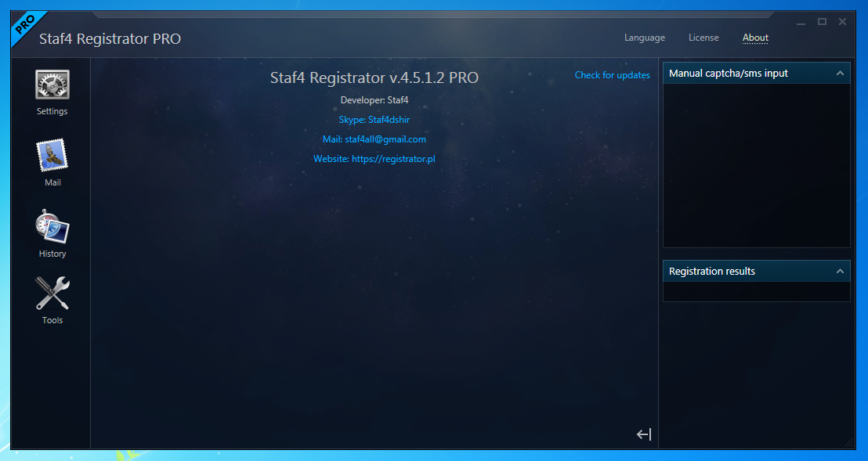Click the blue PRO corner badge

click(27, 25)
